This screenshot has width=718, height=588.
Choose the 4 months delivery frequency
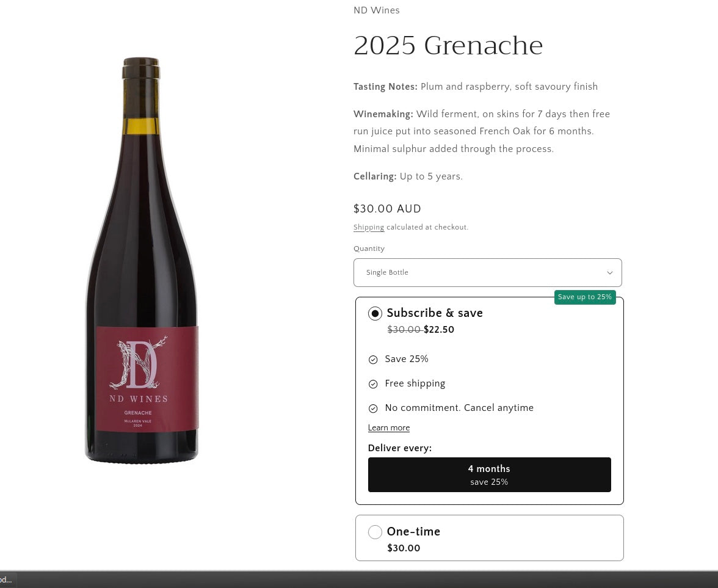pos(489,475)
